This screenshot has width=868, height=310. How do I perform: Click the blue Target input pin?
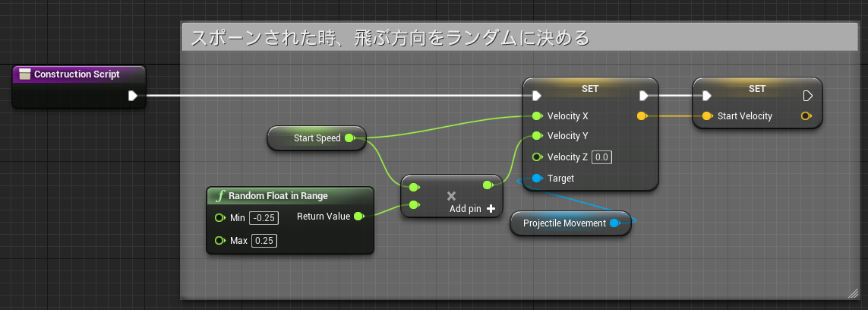[536, 179]
